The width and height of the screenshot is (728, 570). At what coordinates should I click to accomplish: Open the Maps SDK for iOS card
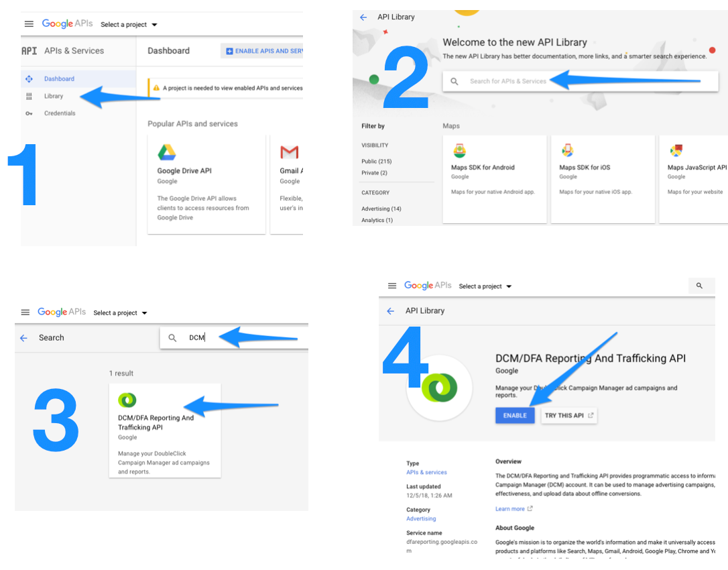601,178
